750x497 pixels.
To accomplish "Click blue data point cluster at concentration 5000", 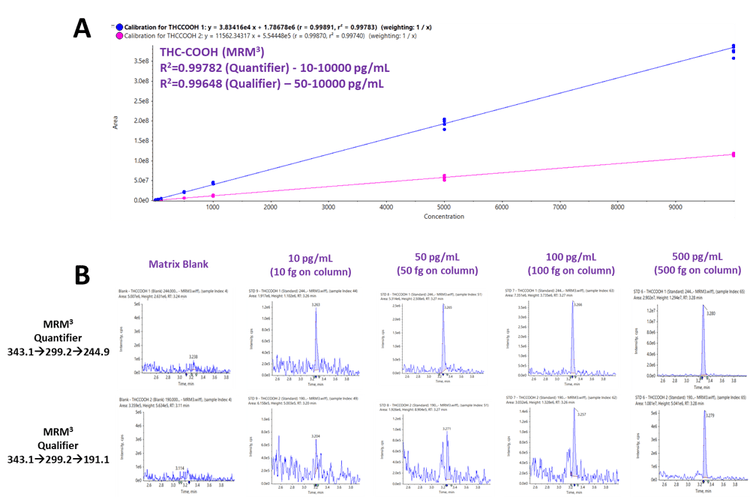I will (x=445, y=124).
